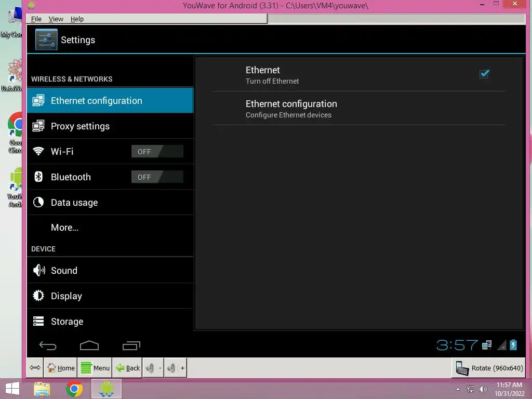Show hidden system tray icons
Screen dimensions: 532x399
(458, 389)
